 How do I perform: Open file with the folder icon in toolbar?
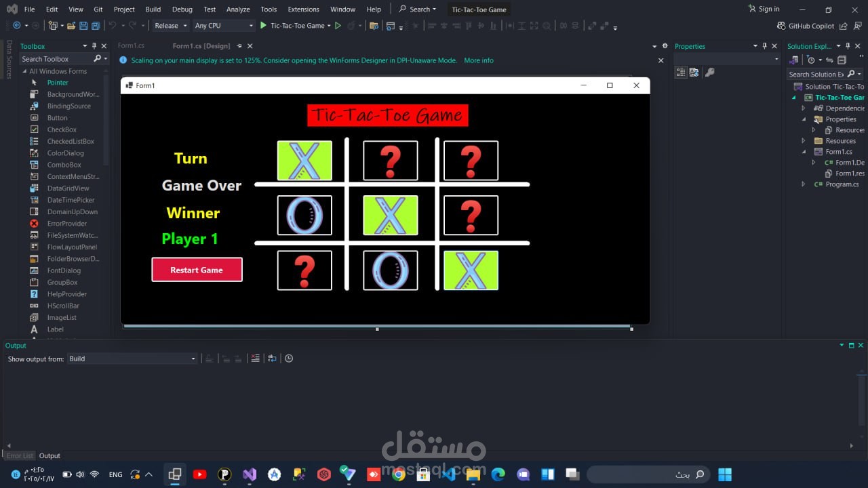(71, 26)
